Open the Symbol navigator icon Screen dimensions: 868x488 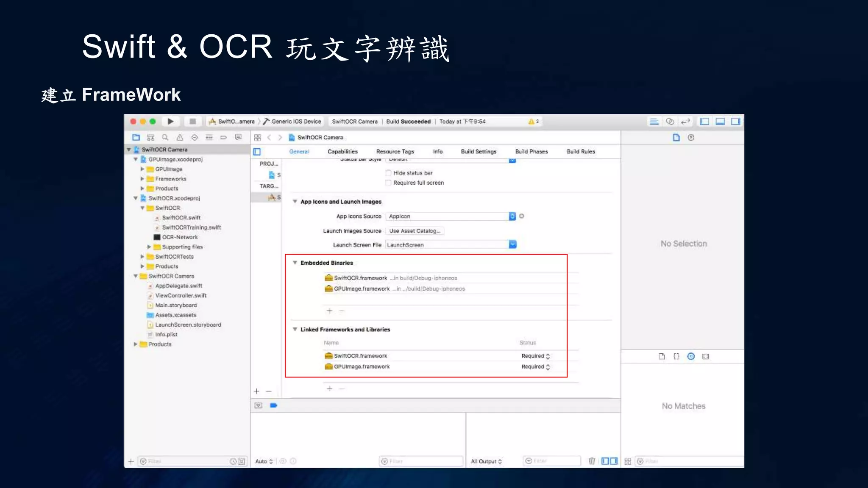[150, 137]
